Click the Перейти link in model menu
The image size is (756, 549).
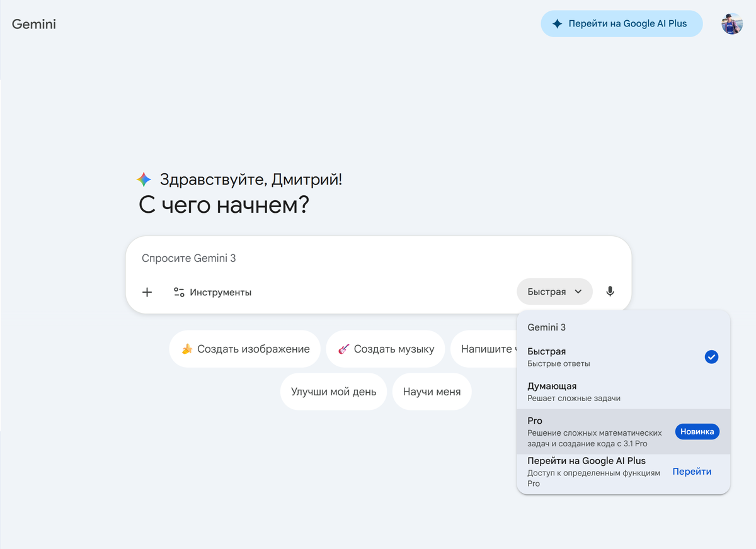tap(692, 472)
